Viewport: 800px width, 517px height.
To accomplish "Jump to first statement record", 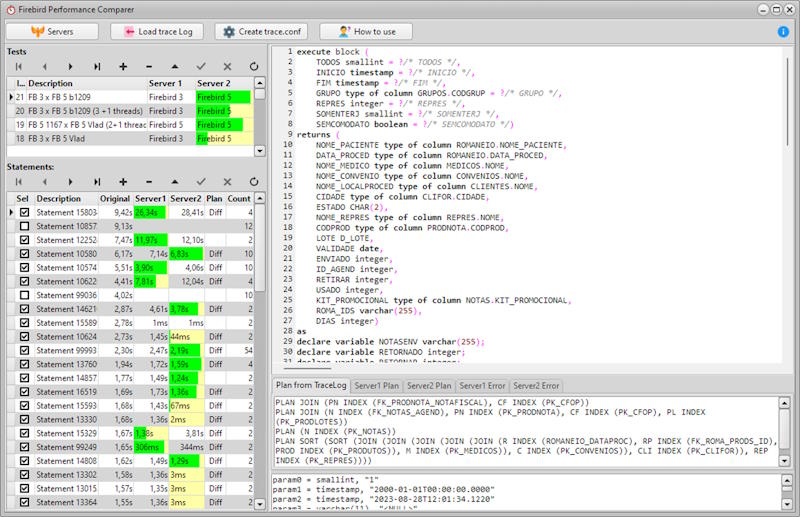I will coord(19,182).
